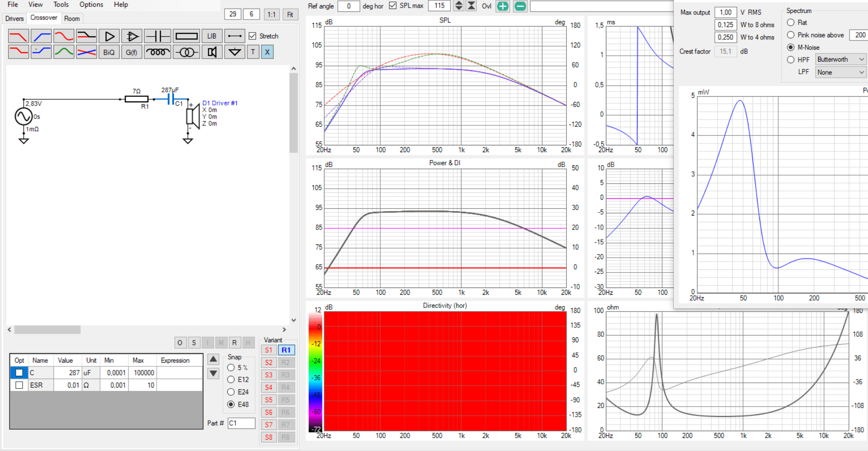
Task: Add a resistor component
Action: (186, 36)
